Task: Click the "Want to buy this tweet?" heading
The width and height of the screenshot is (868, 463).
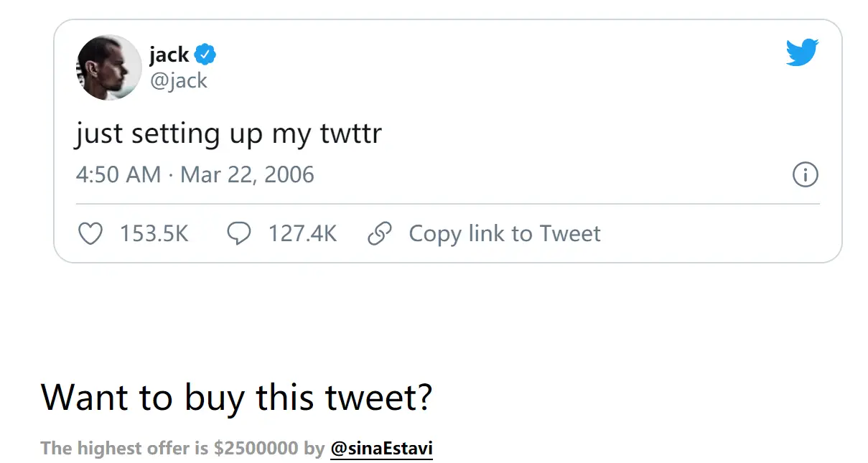Action: tap(237, 397)
